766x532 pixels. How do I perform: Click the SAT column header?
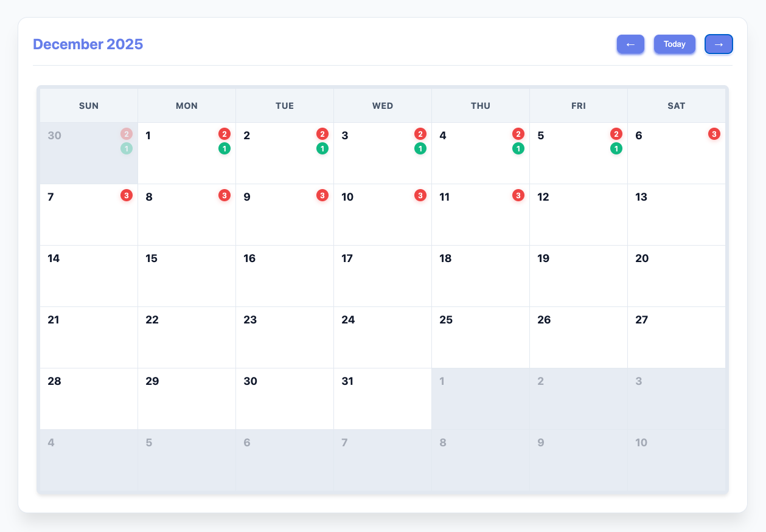(676, 105)
